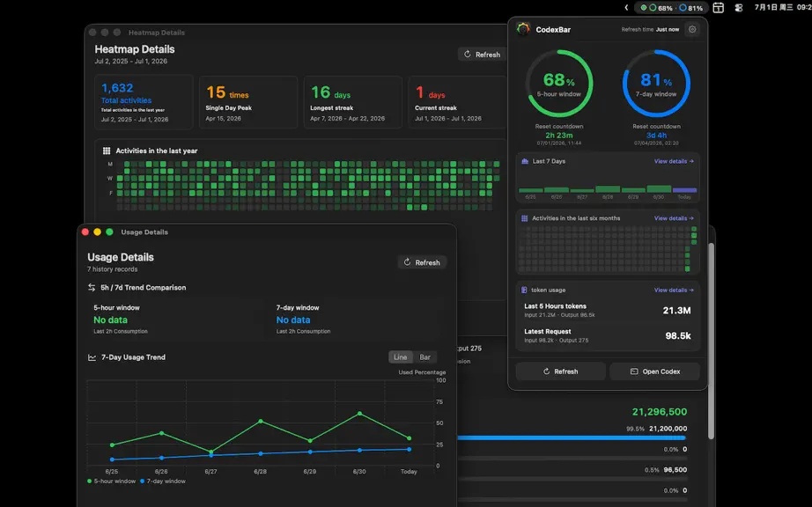
Task: Click the 7-Day Usage Trend chart icon
Action: pos(92,357)
